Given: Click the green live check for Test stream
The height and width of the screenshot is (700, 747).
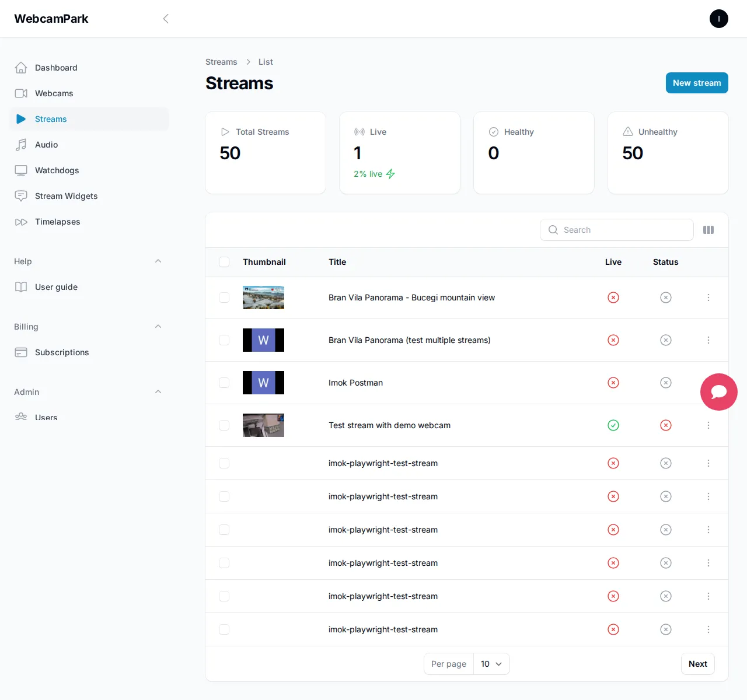Looking at the screenshot, I should pos(613,425).
